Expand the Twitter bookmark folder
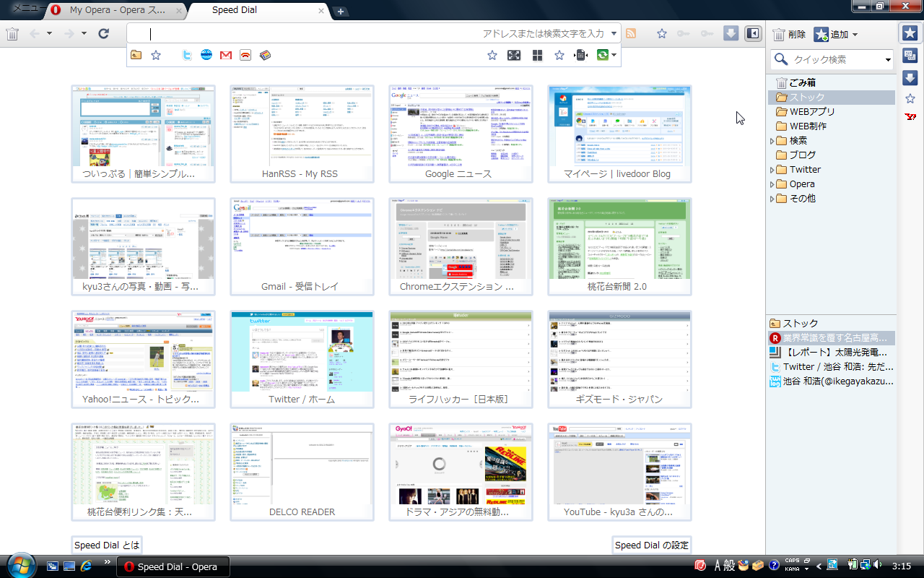924x578 pixels. 772,170
